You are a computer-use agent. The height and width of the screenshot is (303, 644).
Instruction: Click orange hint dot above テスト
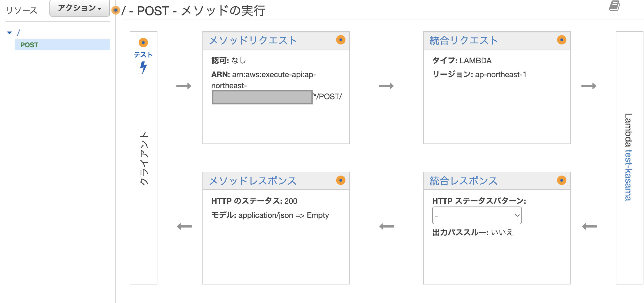[x=143, y=43]
